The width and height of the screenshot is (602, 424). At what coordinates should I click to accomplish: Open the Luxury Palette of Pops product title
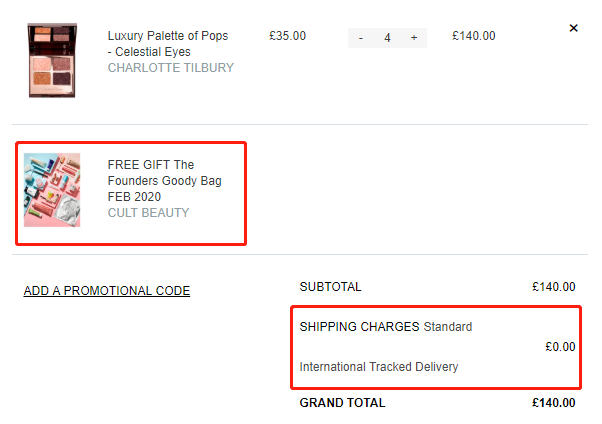[168, 43]
